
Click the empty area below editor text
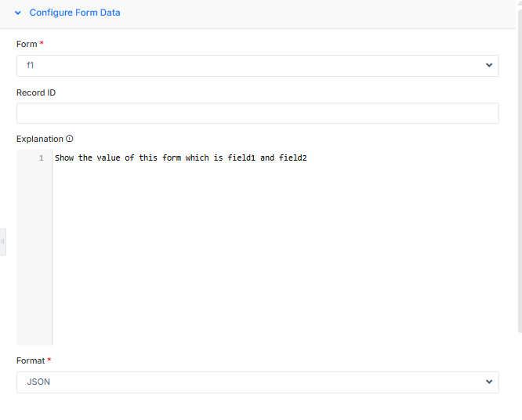click(x=274, y=259)
